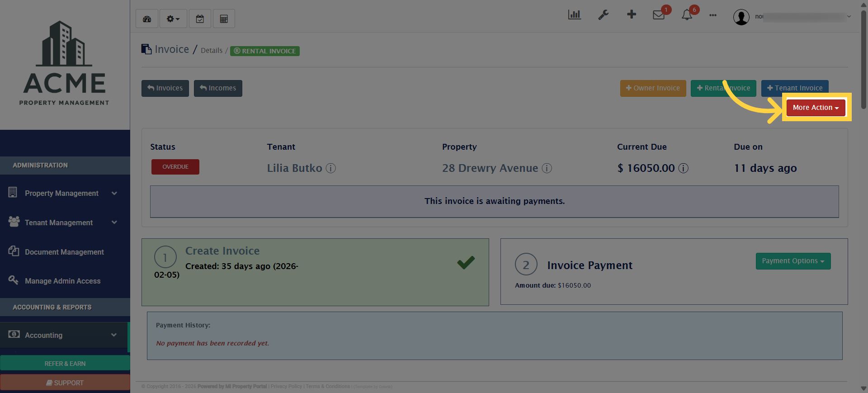The height and width of the screenshot is (393, 868).
Task: Open the More Action dropdown
Action: 816,108
